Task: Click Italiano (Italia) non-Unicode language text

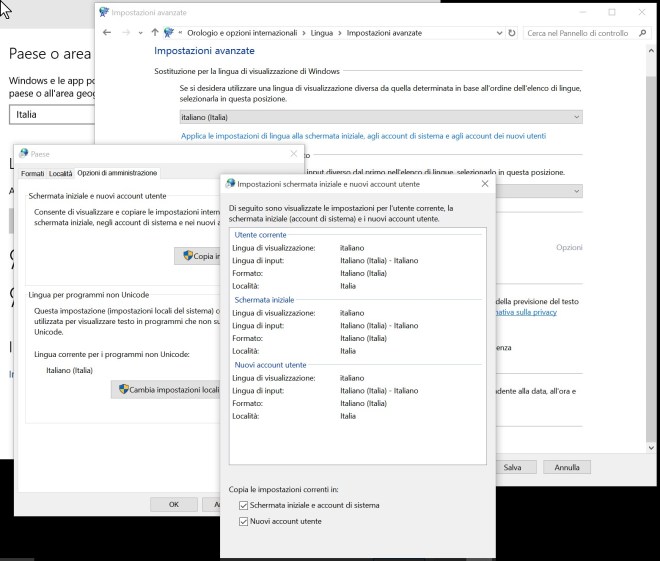Action: point(69,370)
